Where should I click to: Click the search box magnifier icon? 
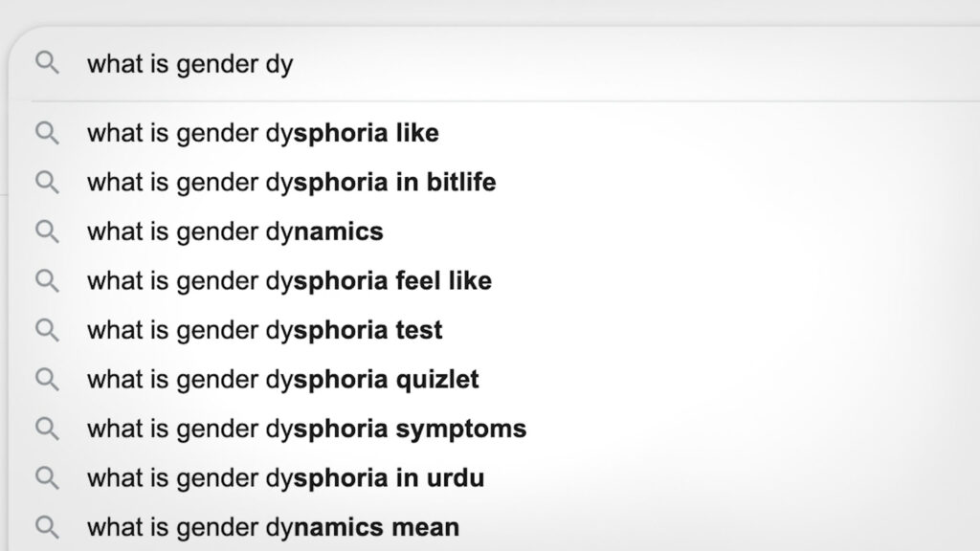(x=47, y=64)
